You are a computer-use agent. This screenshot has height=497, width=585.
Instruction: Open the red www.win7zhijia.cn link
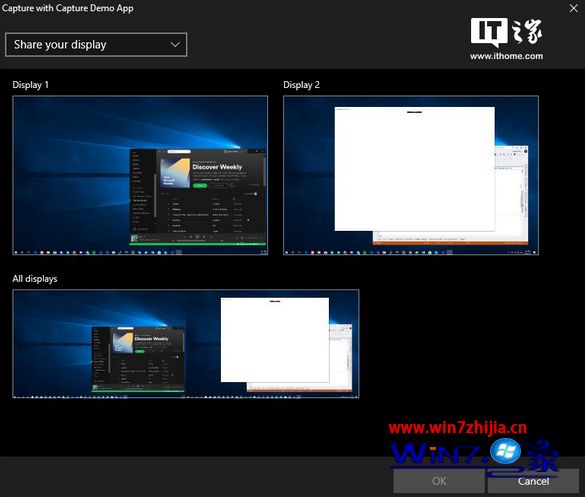[x=457, y=428]
